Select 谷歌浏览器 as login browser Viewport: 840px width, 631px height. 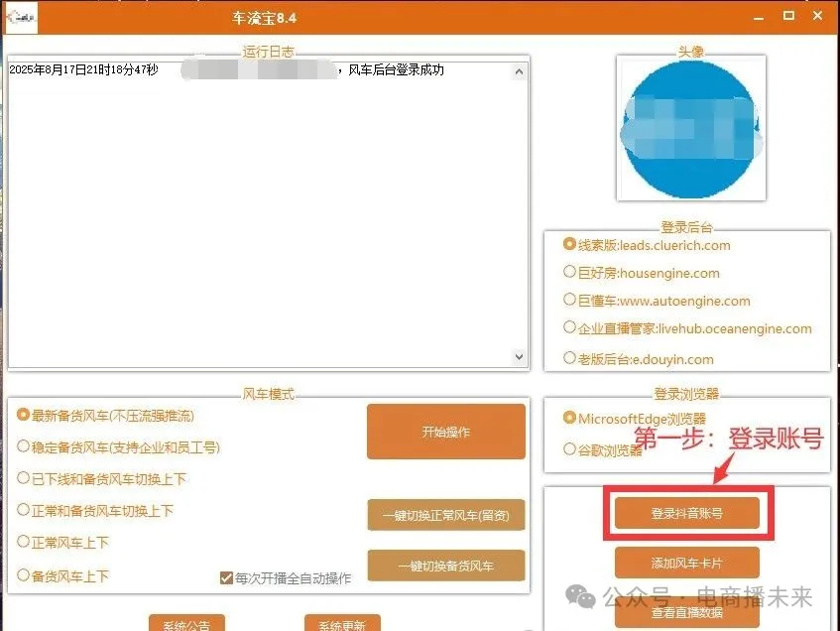(569, 449)
